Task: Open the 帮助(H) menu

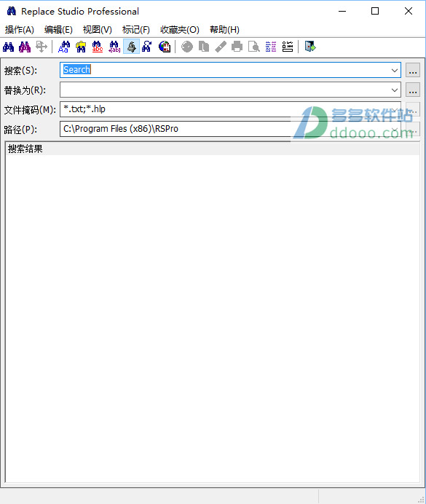Action: [224, 30]
